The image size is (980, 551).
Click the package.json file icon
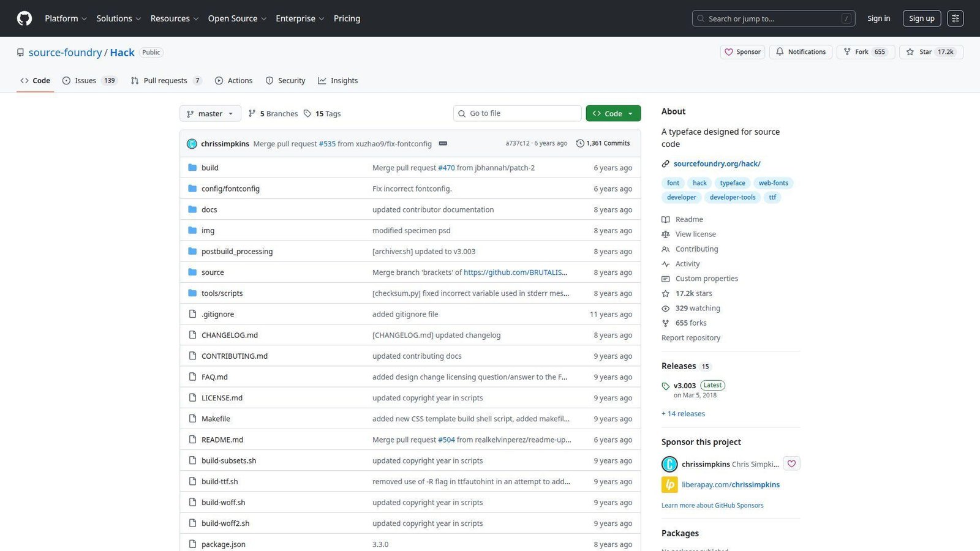(x=192, y=544)
